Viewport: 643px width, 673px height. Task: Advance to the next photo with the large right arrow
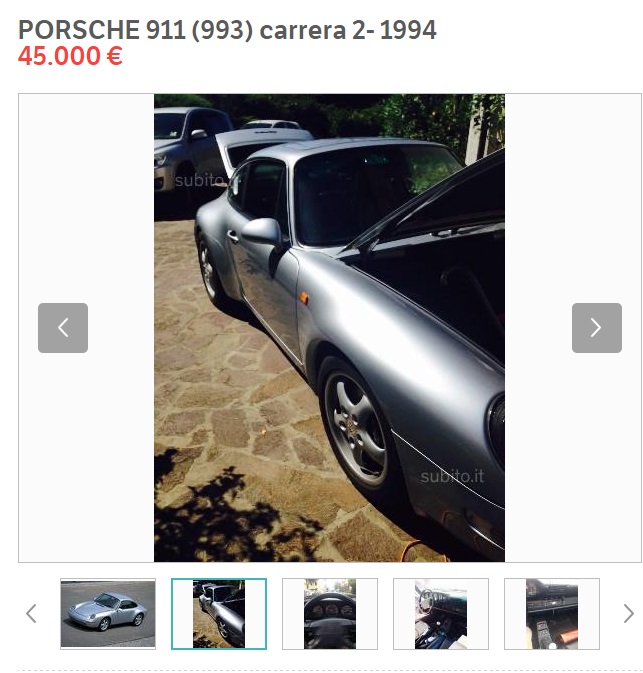pos(597,328)
